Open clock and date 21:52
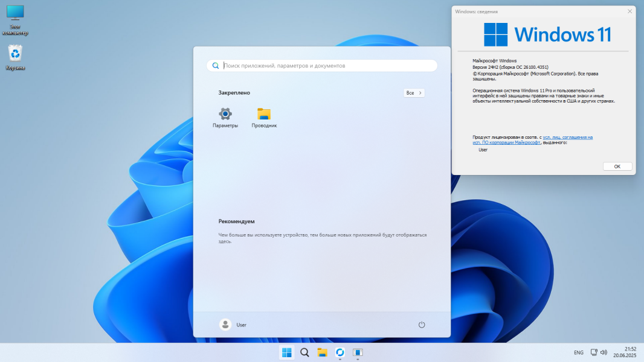Viewport: 644px width, 362px height. (x=625, y=352)
